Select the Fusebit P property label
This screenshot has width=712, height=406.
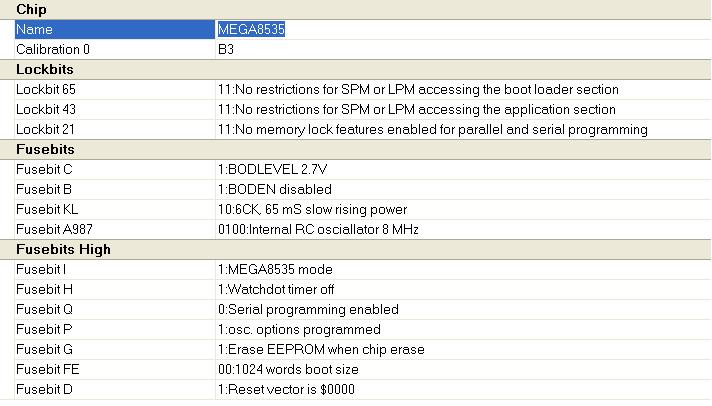(45, 329)
